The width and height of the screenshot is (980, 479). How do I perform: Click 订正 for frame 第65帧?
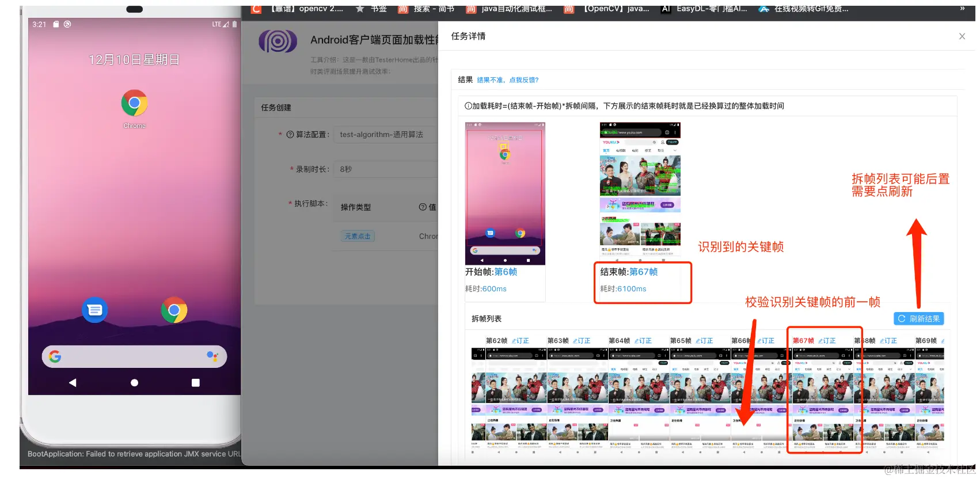(704, 341)
